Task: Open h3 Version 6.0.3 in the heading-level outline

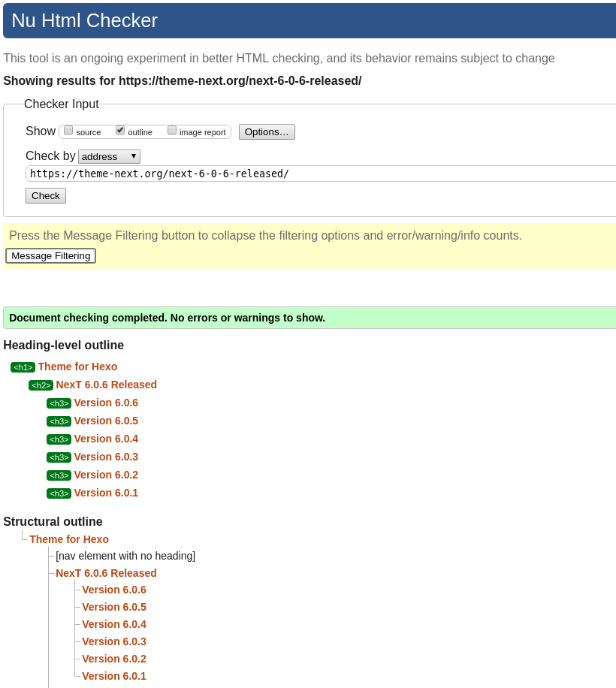Action: pyautogui.click(x=106, y=457)
